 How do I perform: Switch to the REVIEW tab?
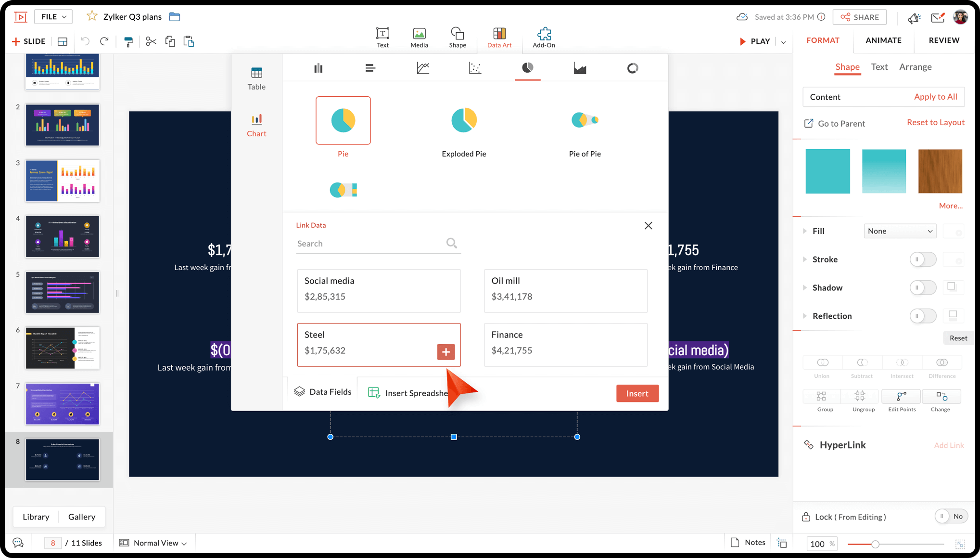click(943, 40)
